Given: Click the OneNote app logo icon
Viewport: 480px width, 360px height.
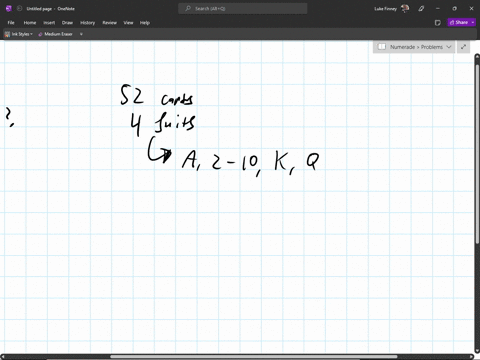Looking at the screenshot, I should coord(9,9).
